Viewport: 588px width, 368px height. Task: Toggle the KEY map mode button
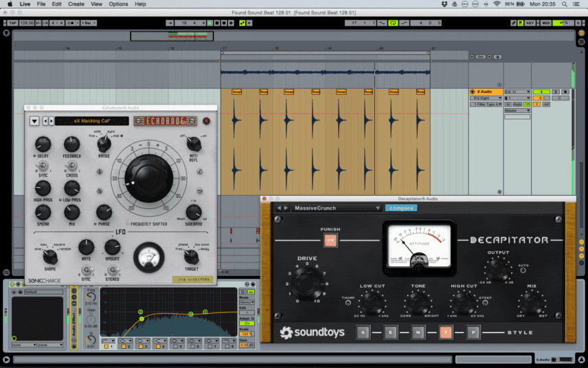530,23
